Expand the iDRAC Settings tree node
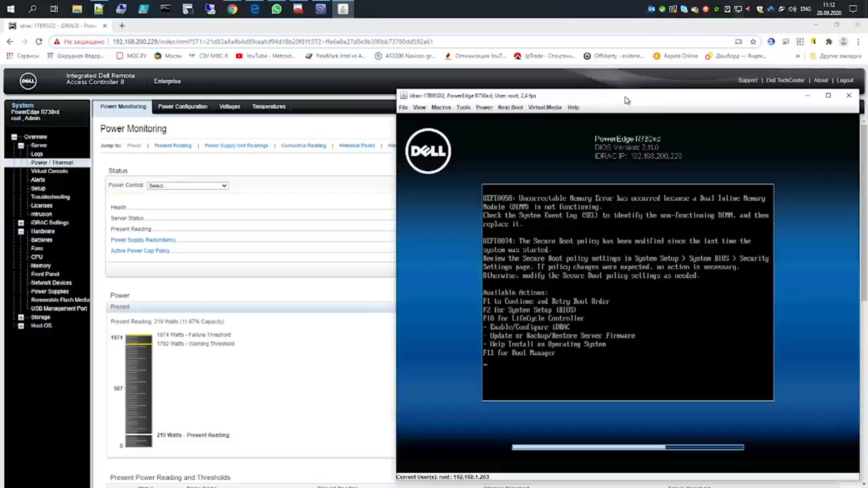This screenshot has height=488, width=868. coord(21,223)
